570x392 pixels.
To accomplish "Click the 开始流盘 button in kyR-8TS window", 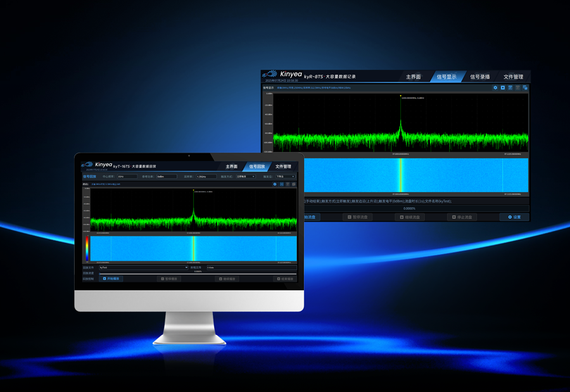I will [x=312, y=217].
